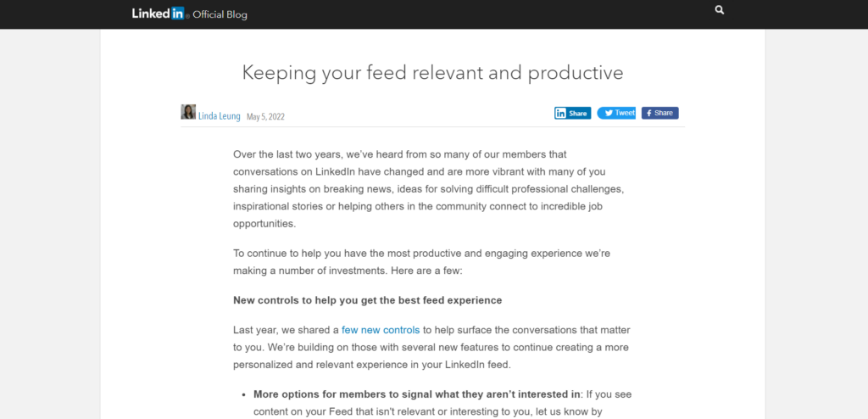This screenshot has width=868, height=419.
Task: Click the paragraph starting 'To continue to help you'
Action: click(422, 262)
